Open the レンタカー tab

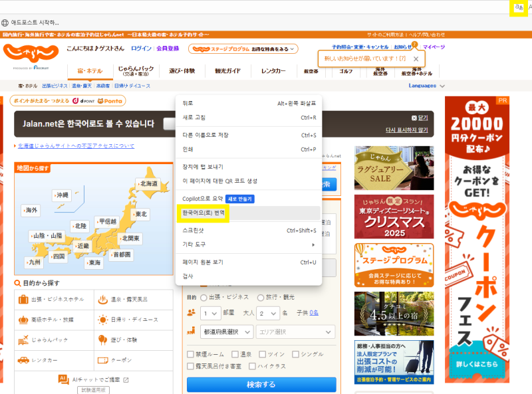(273, 71)
